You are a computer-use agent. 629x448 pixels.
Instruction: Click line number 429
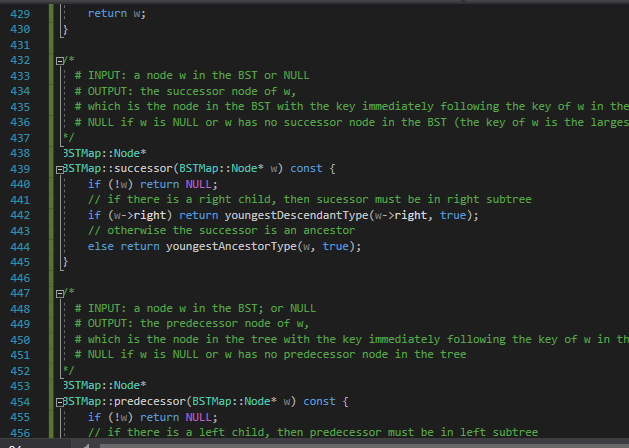[20, 14]
